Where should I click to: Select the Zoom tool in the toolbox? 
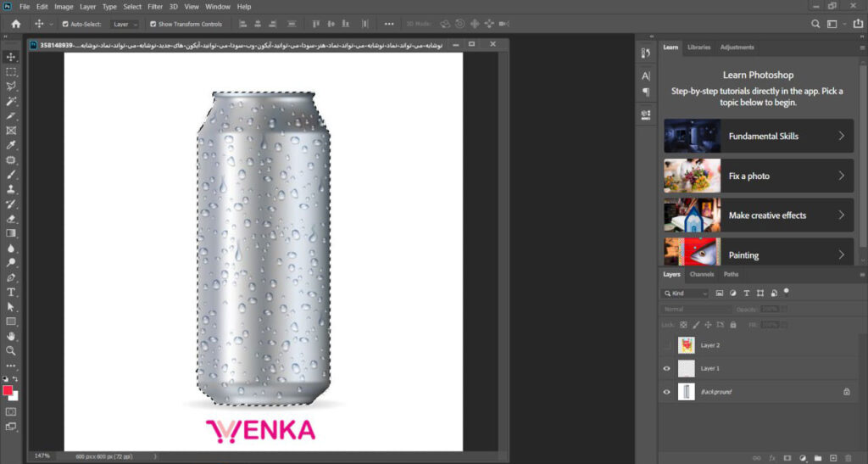tap(10, 350)
